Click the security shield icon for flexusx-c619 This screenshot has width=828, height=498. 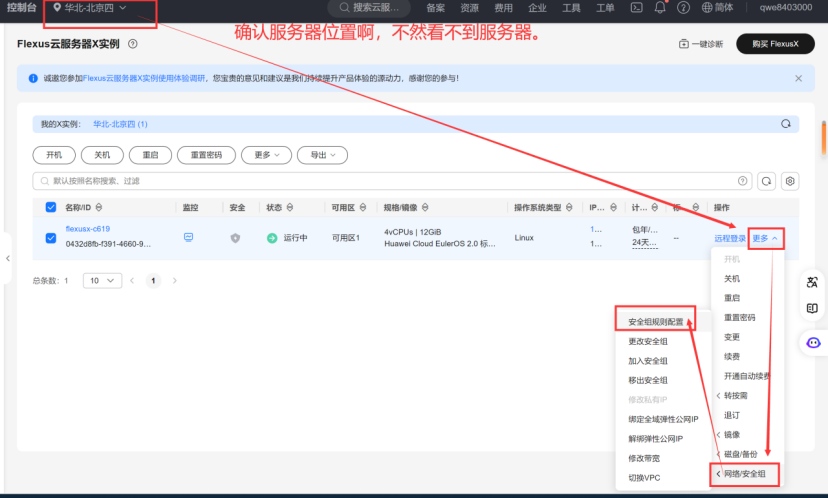236,238
